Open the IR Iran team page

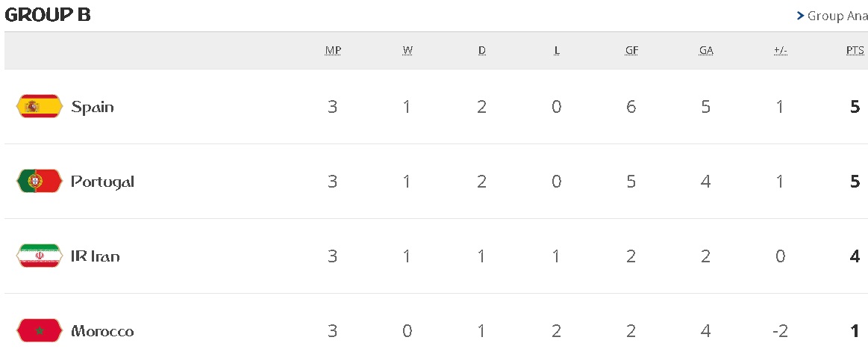point(96,256)
